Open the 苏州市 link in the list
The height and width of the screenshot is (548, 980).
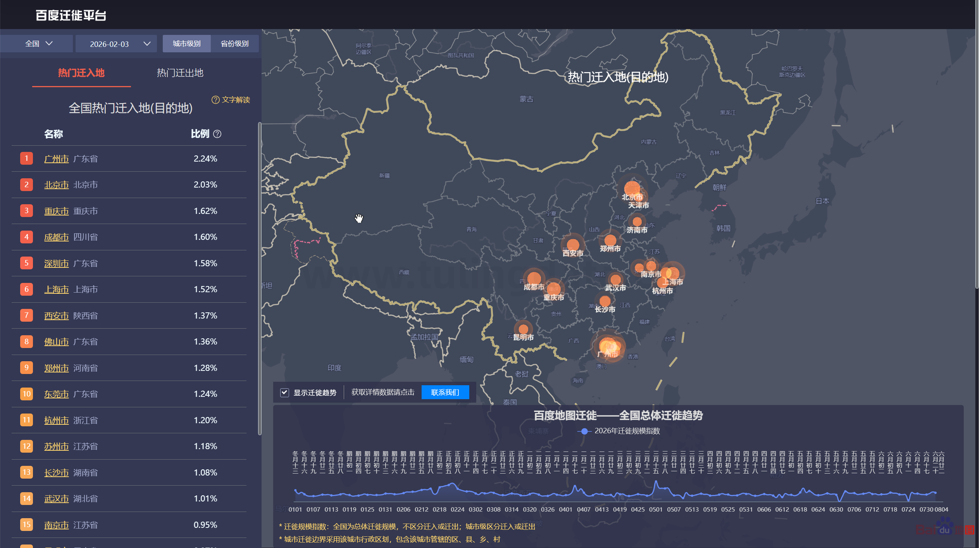pyautogui.click(x=56, y=446)
